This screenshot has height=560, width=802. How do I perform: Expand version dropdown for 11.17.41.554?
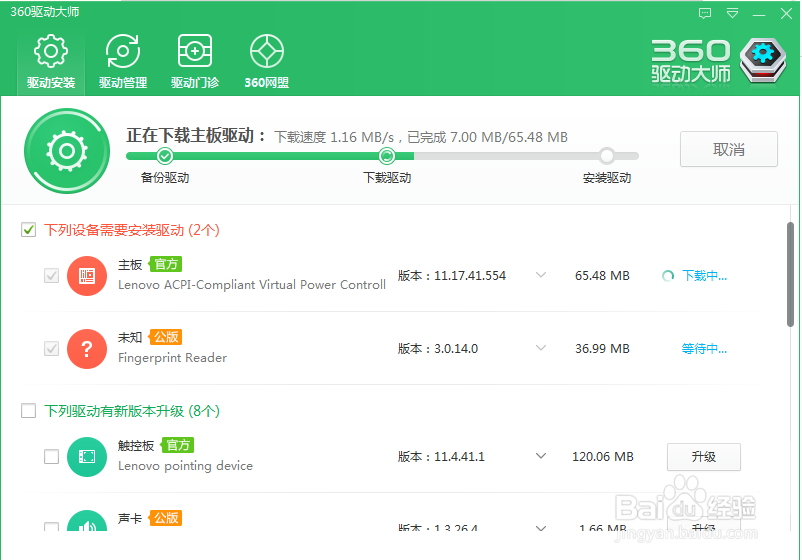[541, 275]
